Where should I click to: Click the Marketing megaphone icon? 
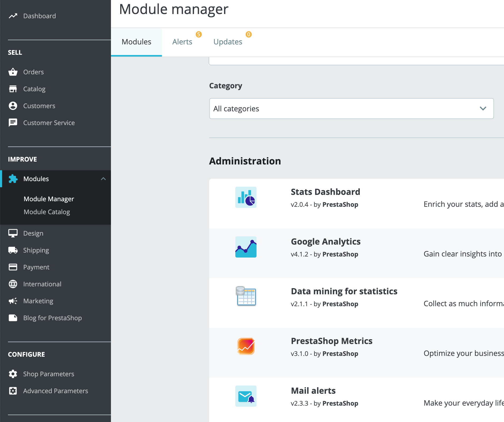[x=13, y=301]
